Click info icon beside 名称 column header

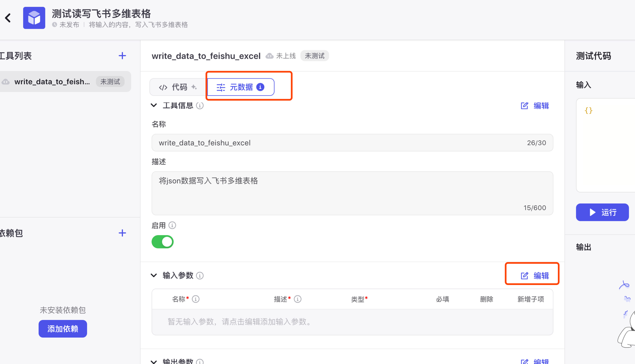coord(196,299)
